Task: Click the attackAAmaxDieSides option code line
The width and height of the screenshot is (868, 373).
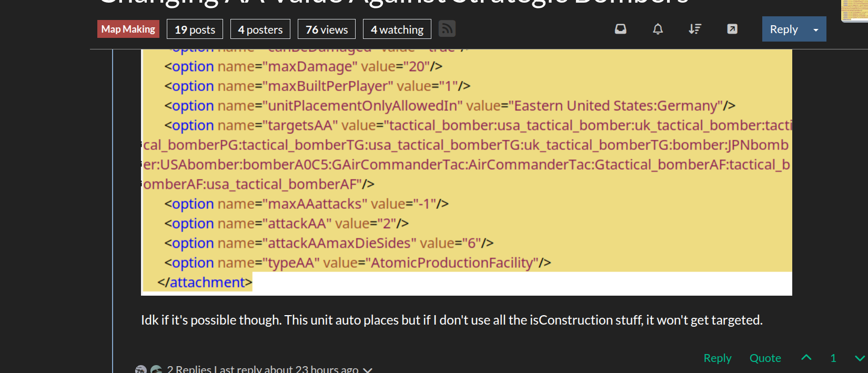Action: [329, 243]
